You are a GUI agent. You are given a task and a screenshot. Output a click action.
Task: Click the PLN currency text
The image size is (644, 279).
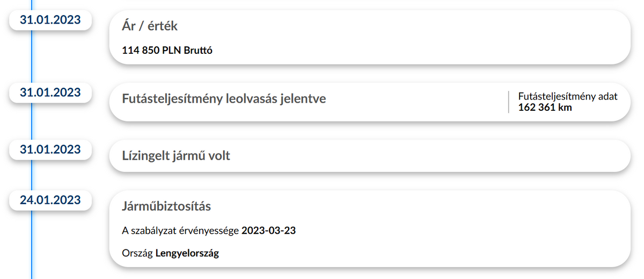click(172, 51)
